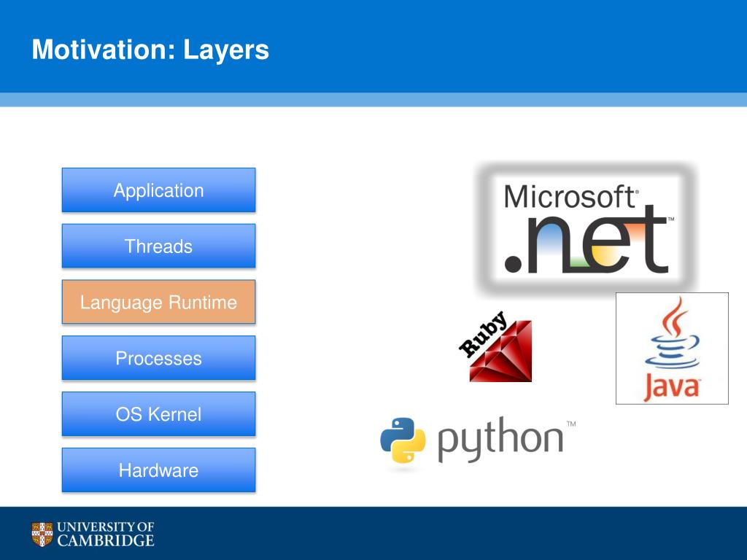Click the 'Motivation: Layers' slide title
This screenshot has height=560, width=747.
point(150,50)
